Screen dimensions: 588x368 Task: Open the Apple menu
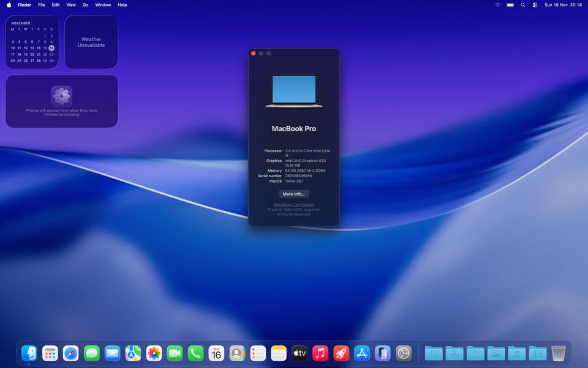click(x=9, y=5)
